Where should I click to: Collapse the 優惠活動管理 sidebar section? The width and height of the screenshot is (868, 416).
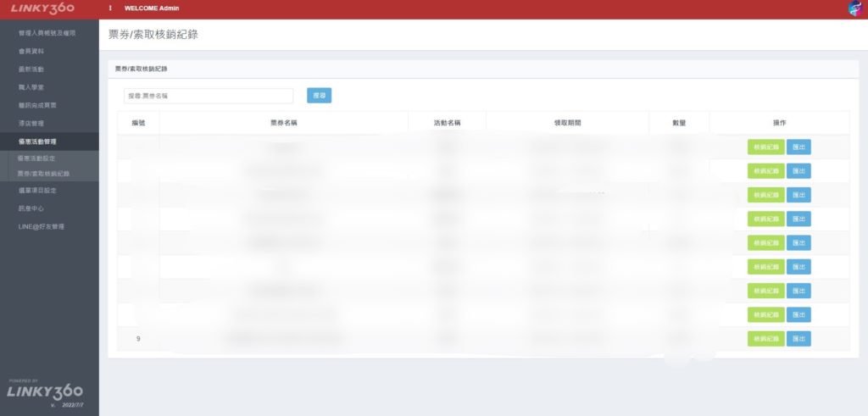[x=37, y=141]
